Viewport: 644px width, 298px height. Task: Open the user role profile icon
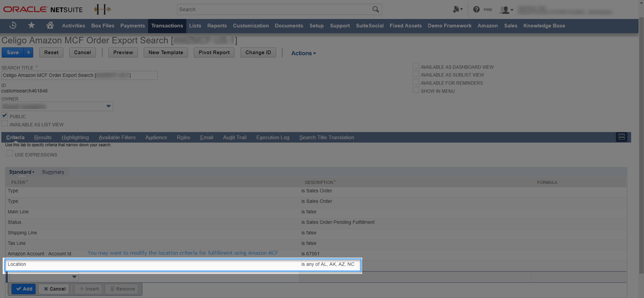[506, 10]
